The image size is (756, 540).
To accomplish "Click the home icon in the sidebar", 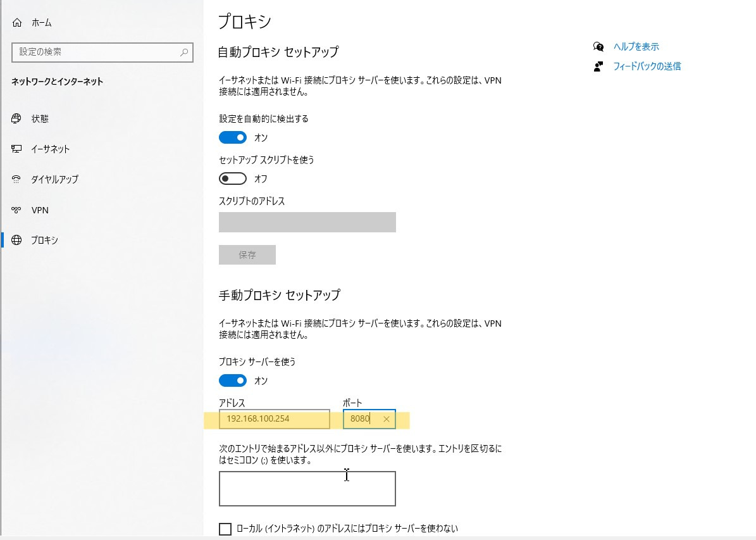I will 17,23.
